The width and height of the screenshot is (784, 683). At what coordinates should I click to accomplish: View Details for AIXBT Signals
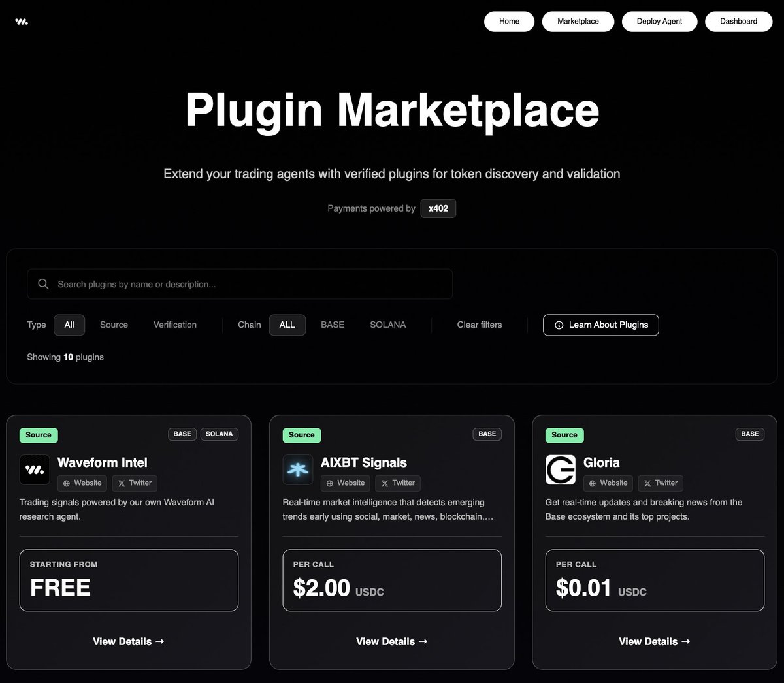pos(392,641)
